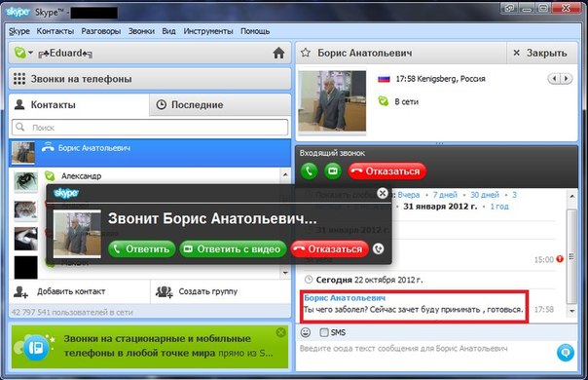Show messages from 30 дней link
Screen dimensions: 588x380
[x=485, y=195]
